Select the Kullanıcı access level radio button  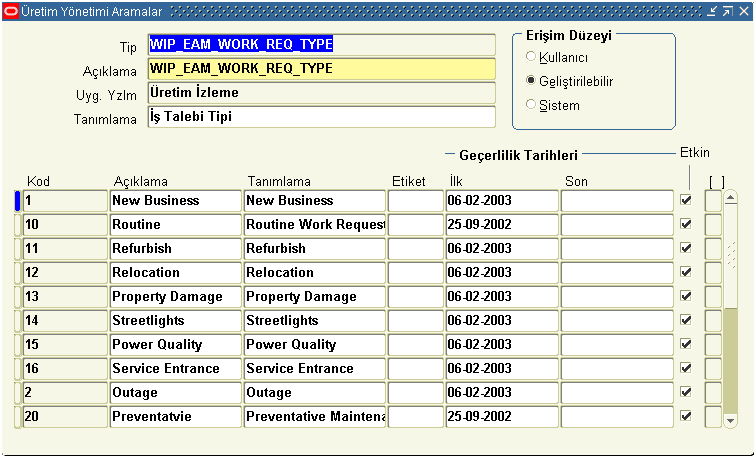coord(531,56)
